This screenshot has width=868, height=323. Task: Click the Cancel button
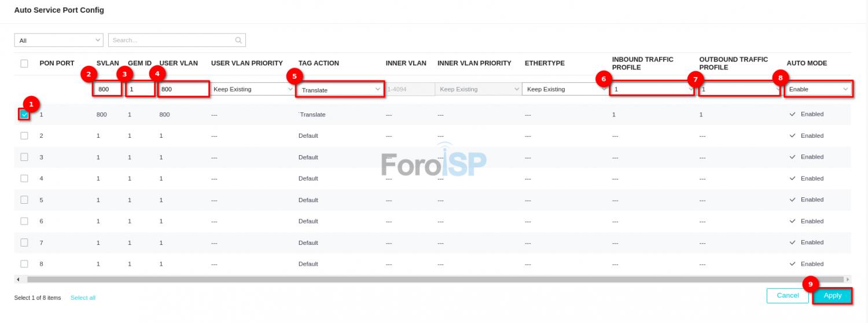[787, 296]
